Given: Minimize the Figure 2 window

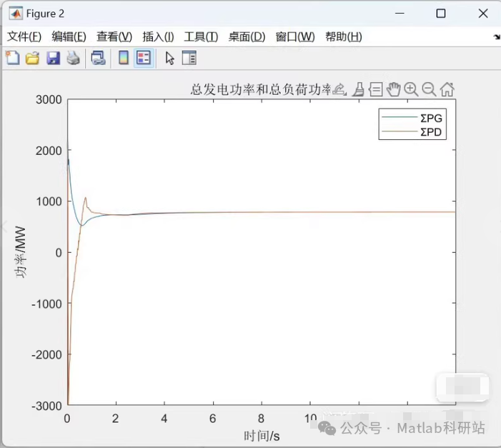Looking at the screenshot, I should tap(400, 14).
